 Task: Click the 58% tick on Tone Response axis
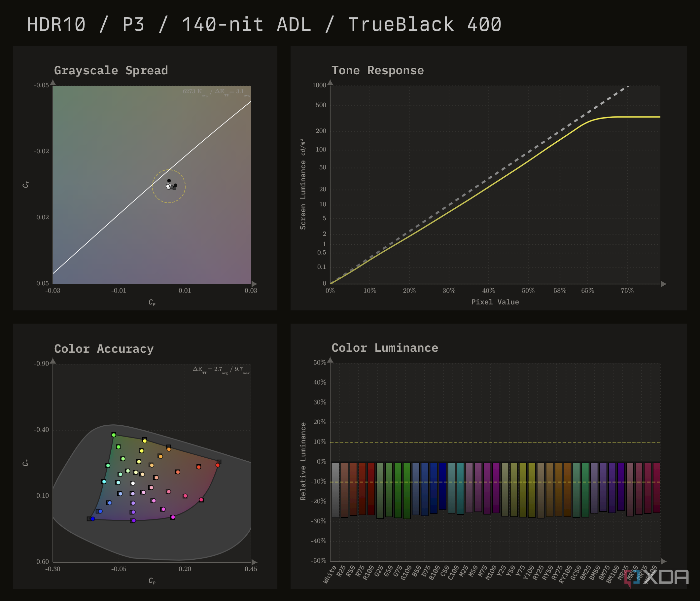point(560,291)
